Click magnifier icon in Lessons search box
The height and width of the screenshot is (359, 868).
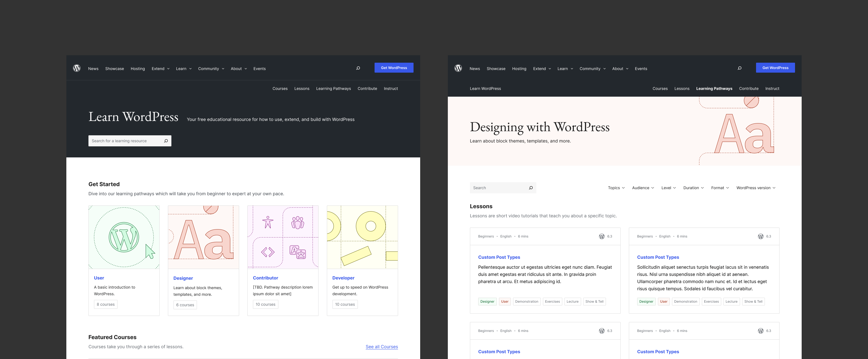click(531, 188)
